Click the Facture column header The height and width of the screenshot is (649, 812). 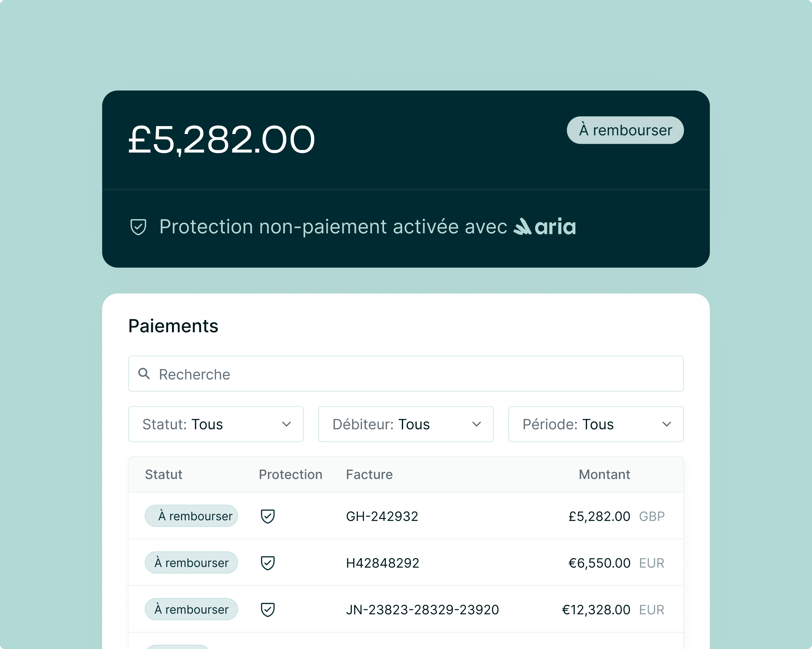tap(369, 474)
